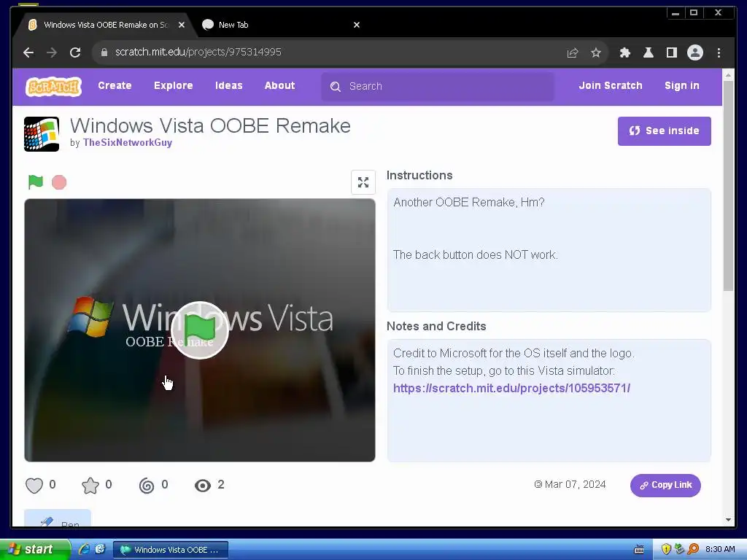Open See inside project editor
747x560 pixels.
click(x=664, y=131)
